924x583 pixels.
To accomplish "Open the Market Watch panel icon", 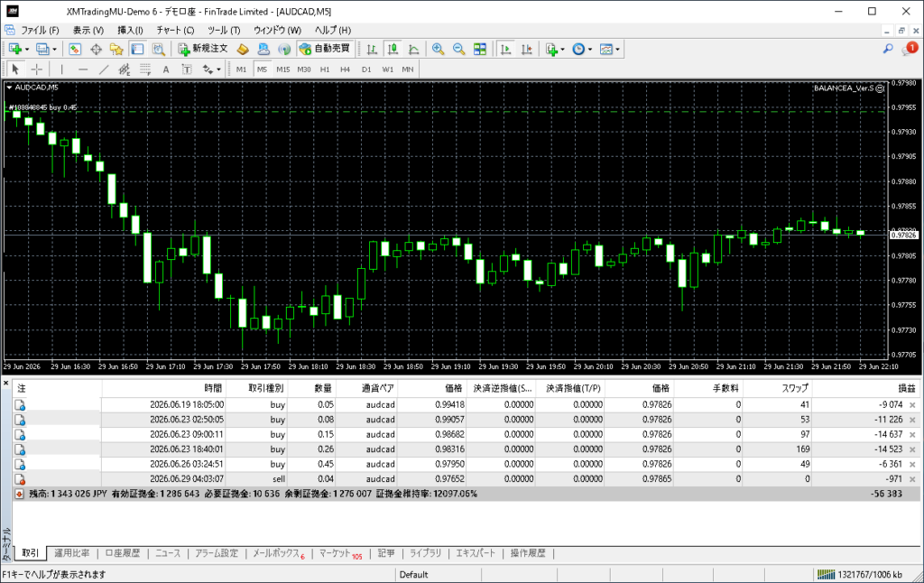I will click(x=75, y=49).
